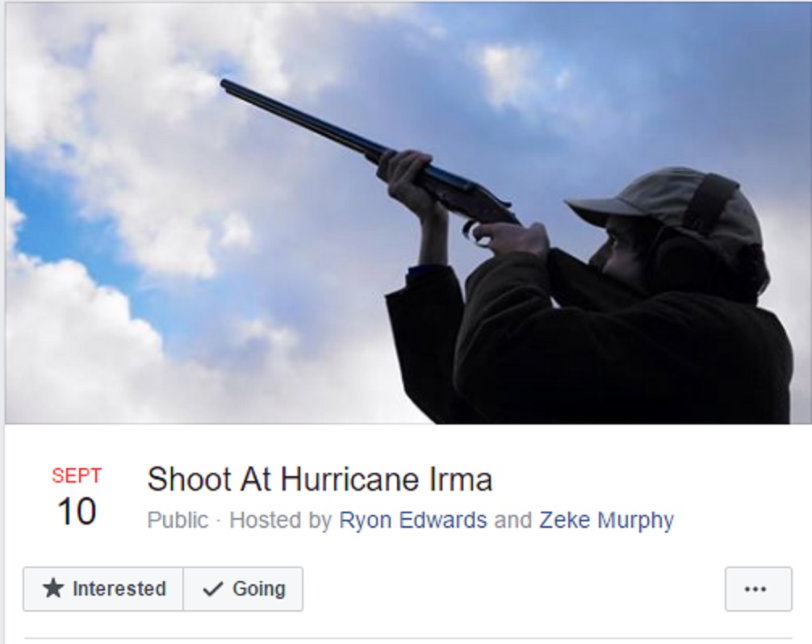
Task: Open the three-dots more options menu
Action: tap(758, 589)
